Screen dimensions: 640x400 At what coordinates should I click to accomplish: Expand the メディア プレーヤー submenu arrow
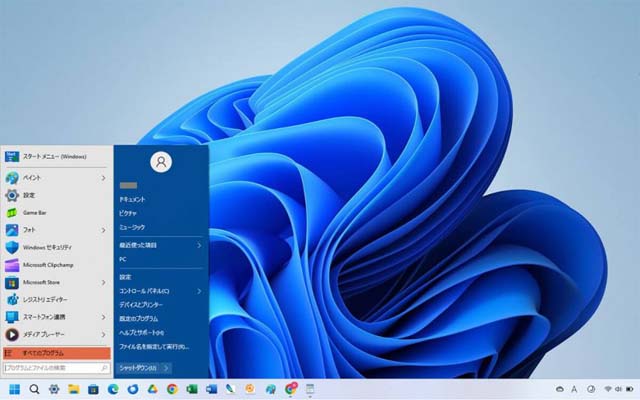(x=103, y=335)
